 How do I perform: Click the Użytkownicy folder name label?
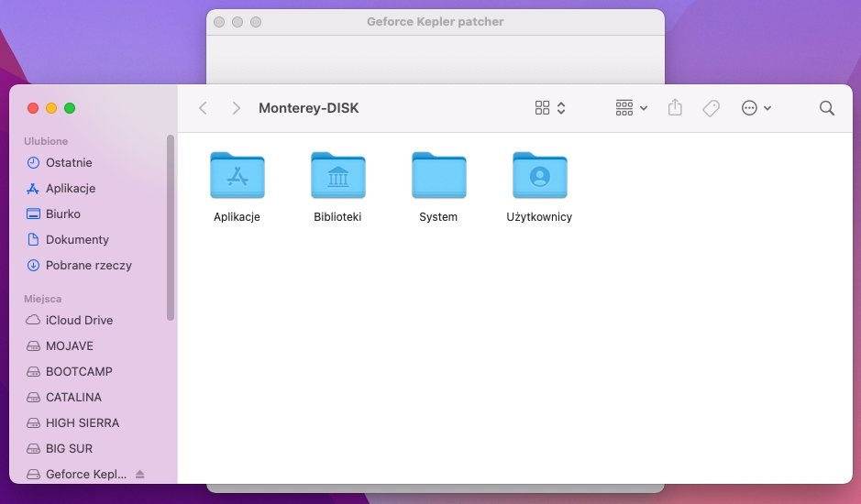[x=539, y=217]
